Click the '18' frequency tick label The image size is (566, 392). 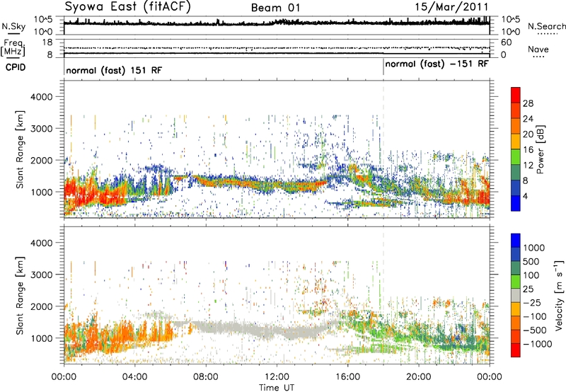(x=47, y=42)
